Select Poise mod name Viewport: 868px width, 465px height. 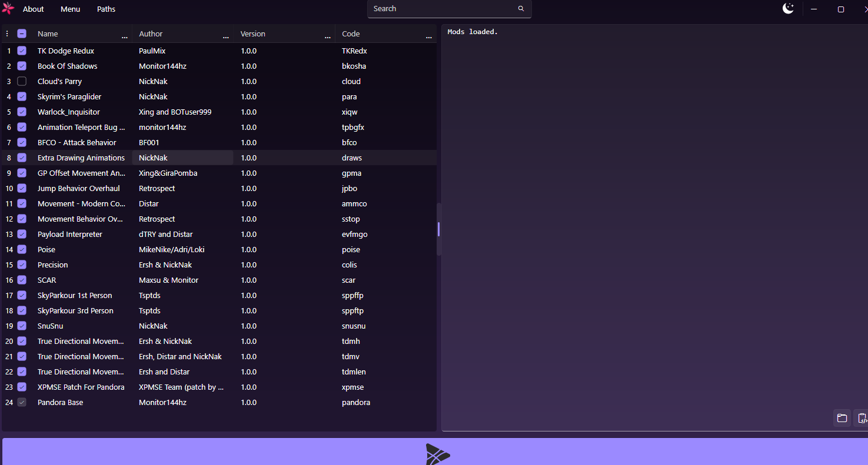click(46, 249)
